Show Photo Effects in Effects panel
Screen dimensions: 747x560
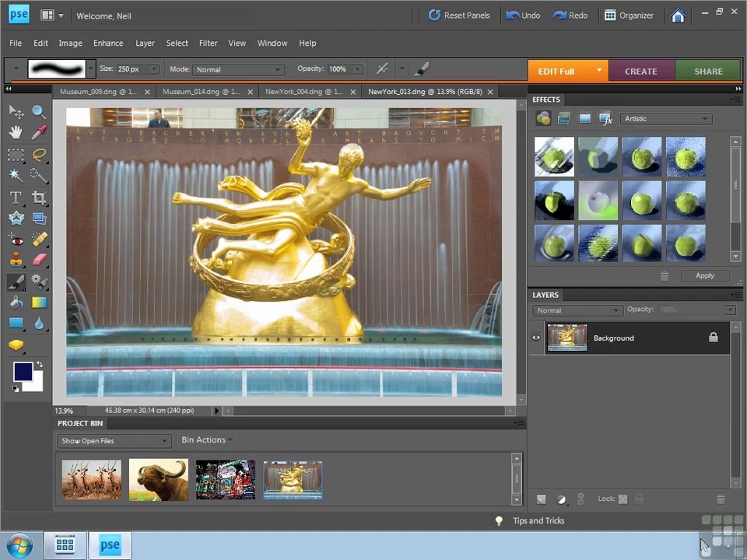pyautogui.click(x=584, y=118)
